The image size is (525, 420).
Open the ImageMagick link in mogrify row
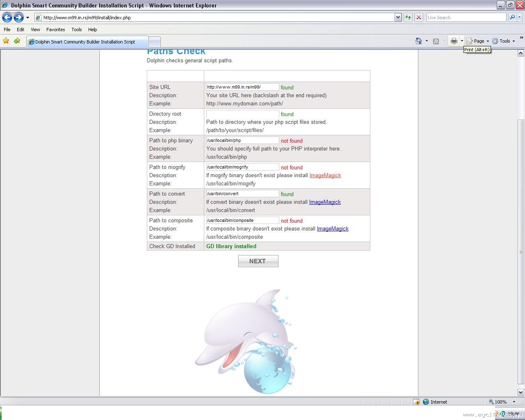[x=325, y=176]
